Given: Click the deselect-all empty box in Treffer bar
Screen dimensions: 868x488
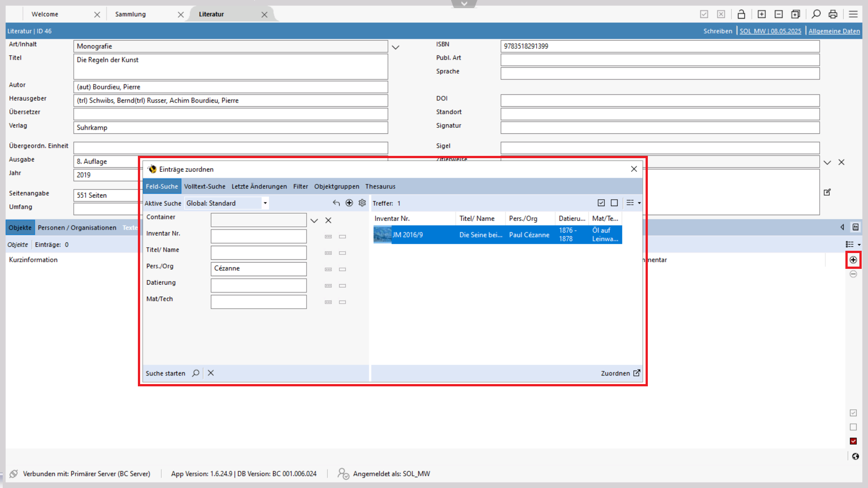Looking at the screenshot, I should 614,203.
